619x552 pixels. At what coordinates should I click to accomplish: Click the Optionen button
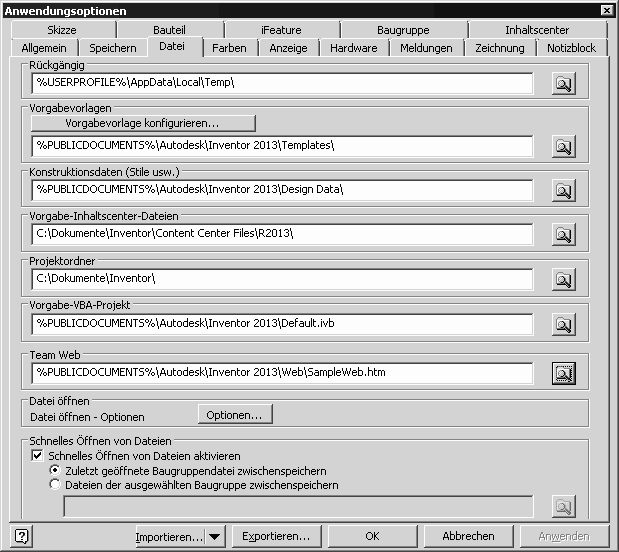[x=234, y=414]
